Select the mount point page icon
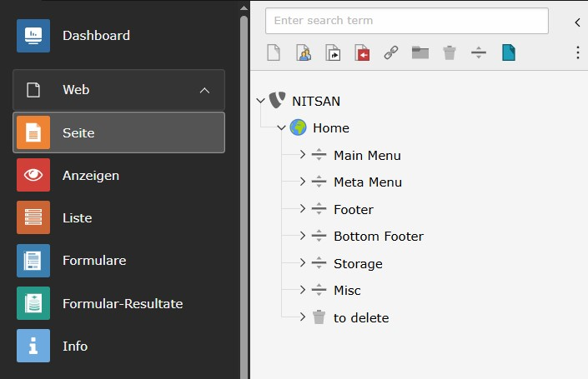 [x=362, y=53]
